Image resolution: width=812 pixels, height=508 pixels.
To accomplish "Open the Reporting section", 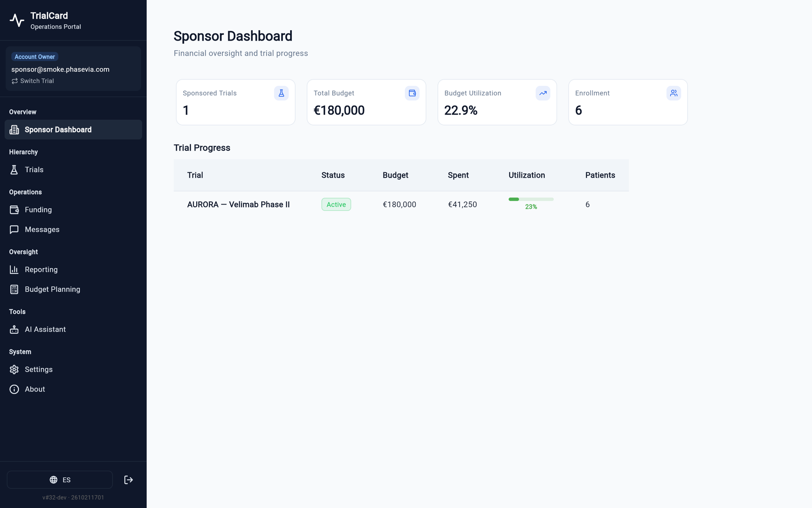I will click(73, 270).
